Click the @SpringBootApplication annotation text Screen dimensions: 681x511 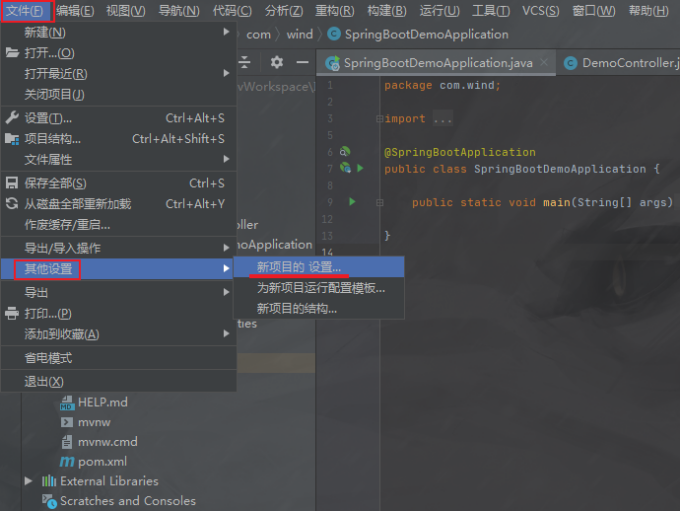(460, 152)
